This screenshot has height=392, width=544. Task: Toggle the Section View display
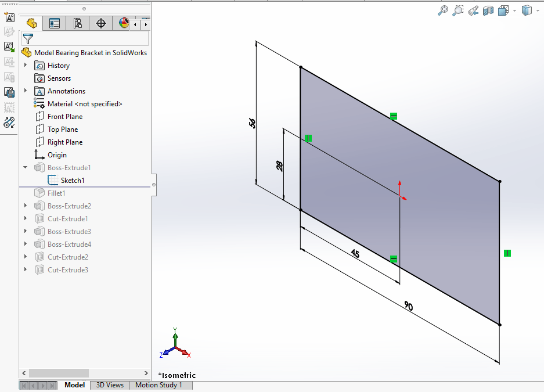point(488,10)
